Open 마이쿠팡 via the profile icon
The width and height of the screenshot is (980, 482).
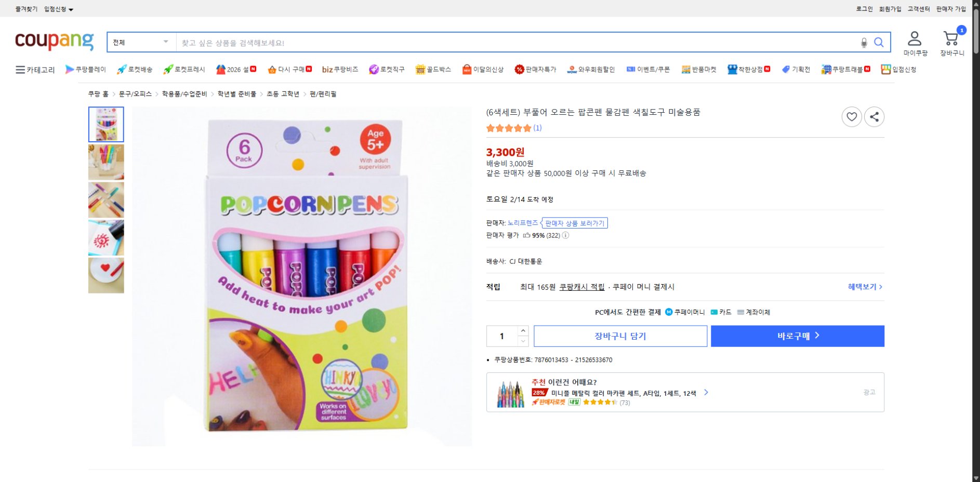913,36
